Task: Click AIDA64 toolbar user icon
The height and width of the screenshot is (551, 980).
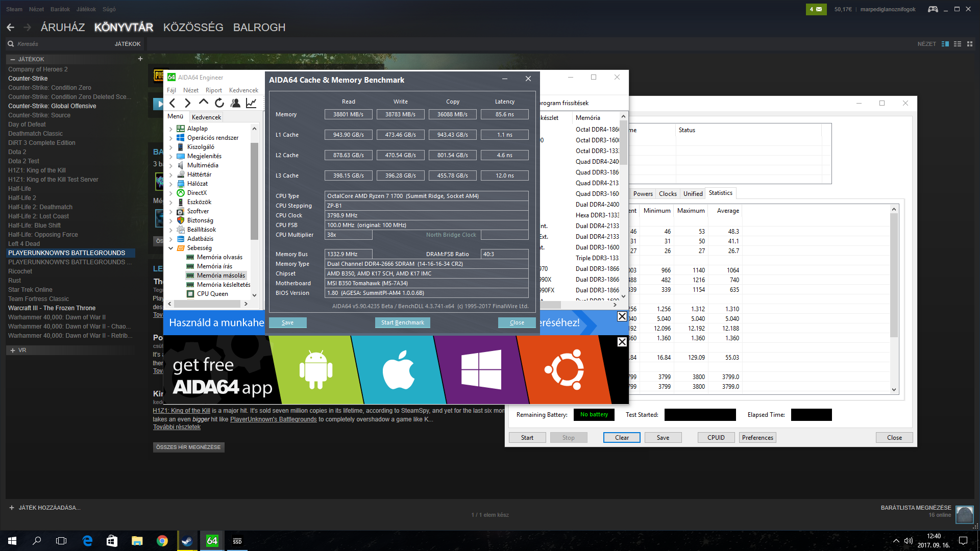Action: point(235,103)
